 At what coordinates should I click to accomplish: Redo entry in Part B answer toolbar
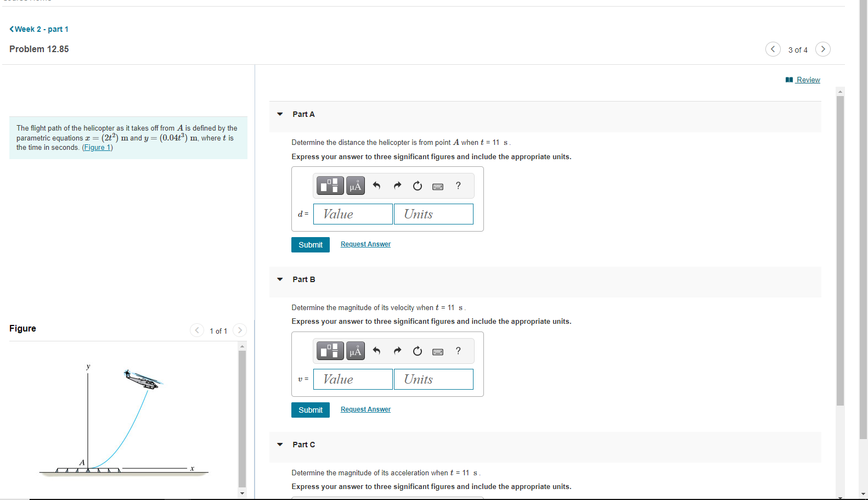[x=397, y=351]
